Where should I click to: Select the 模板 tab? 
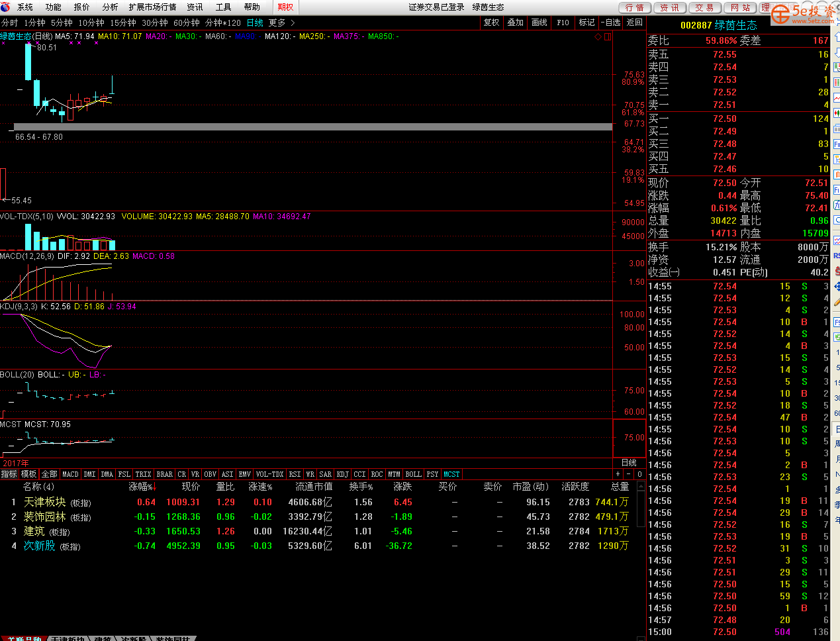pos(29,474)
